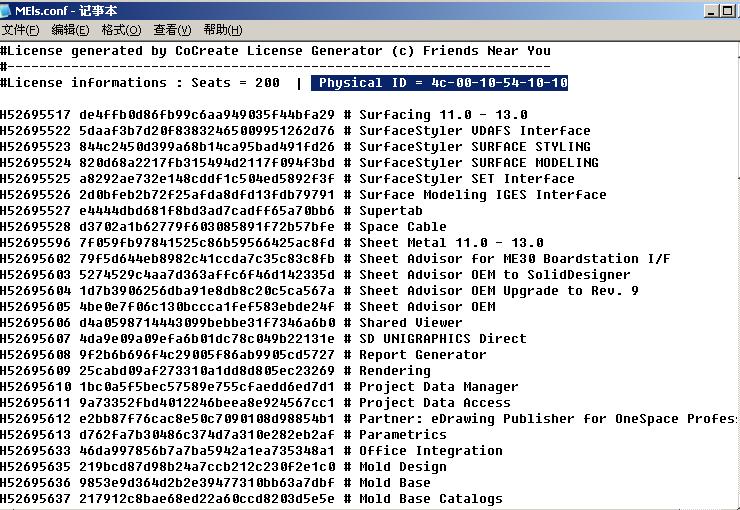Click license code H52695605
Image resolution: width=740 pixels, height=510 pixels.
(35, 307)
